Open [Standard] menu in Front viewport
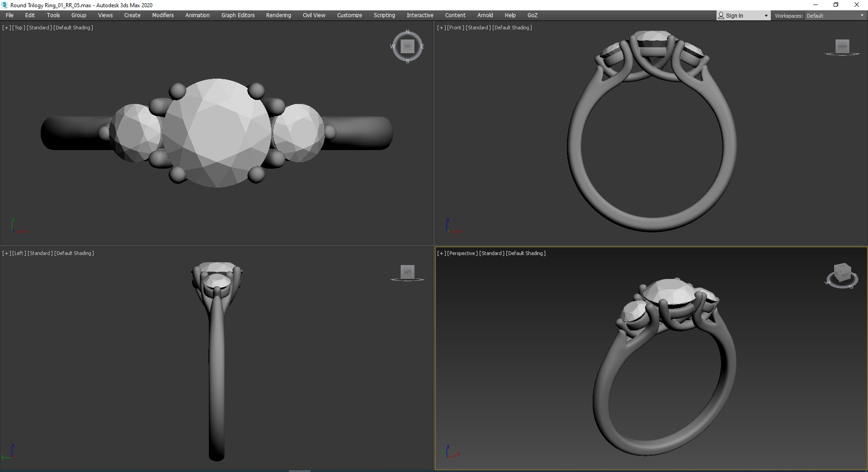 [478, 28]
